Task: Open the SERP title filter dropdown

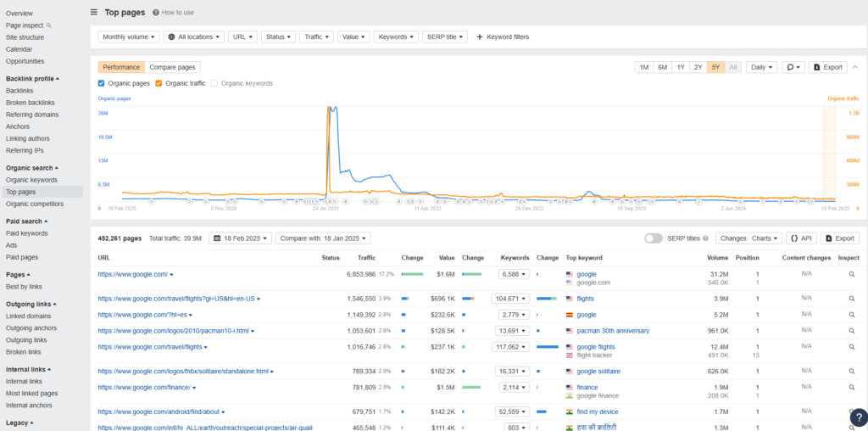Action: tap(445, 36)
